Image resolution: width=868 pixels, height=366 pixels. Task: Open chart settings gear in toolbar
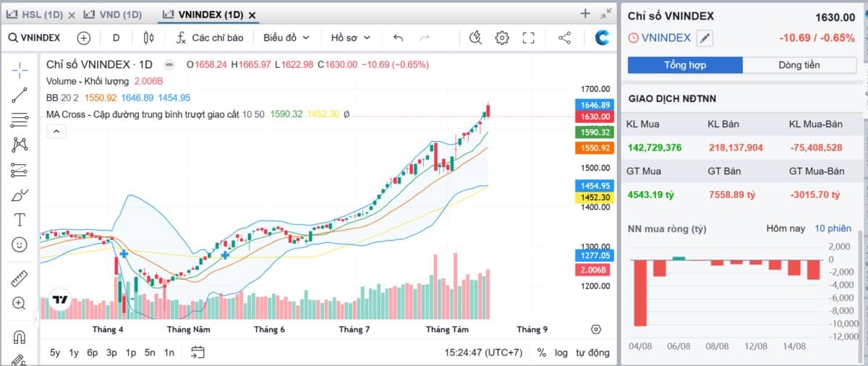(502, 38)
